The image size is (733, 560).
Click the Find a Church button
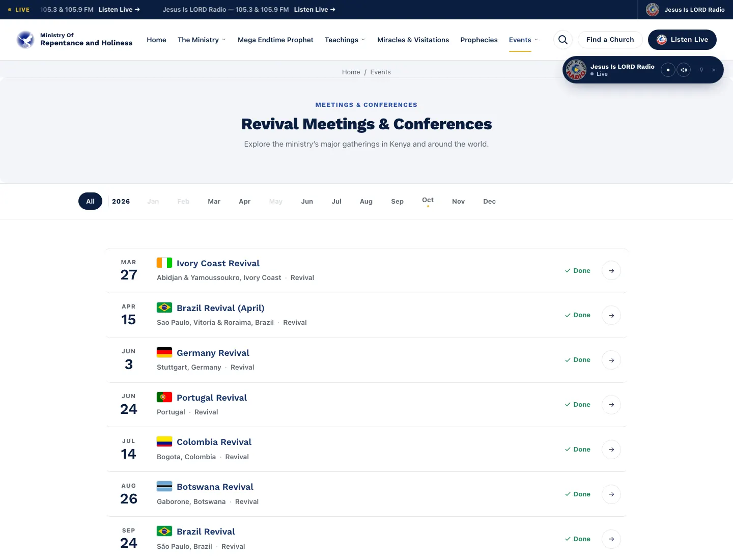(x=610, y=39)
